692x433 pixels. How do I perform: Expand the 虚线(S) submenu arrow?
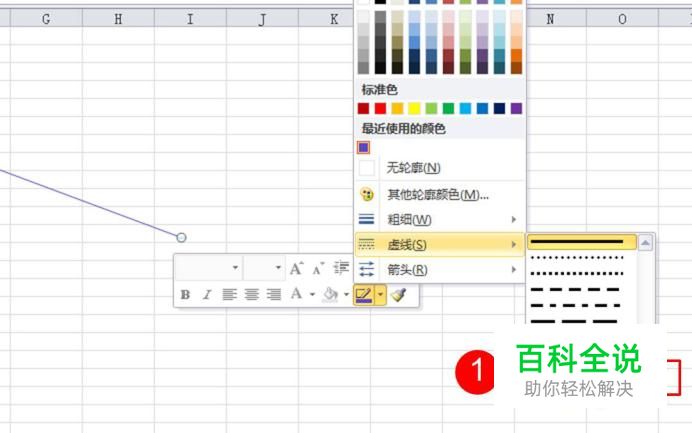(x=514, y=244)
